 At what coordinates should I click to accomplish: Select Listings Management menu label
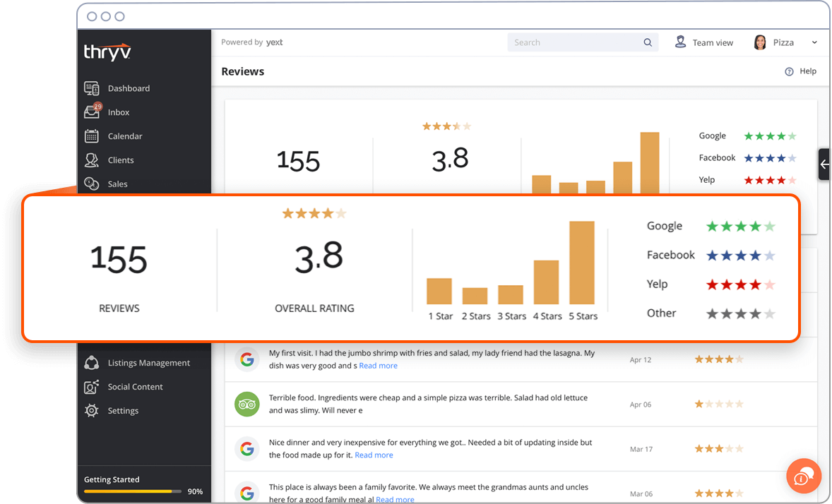click(x=149, y=363)
